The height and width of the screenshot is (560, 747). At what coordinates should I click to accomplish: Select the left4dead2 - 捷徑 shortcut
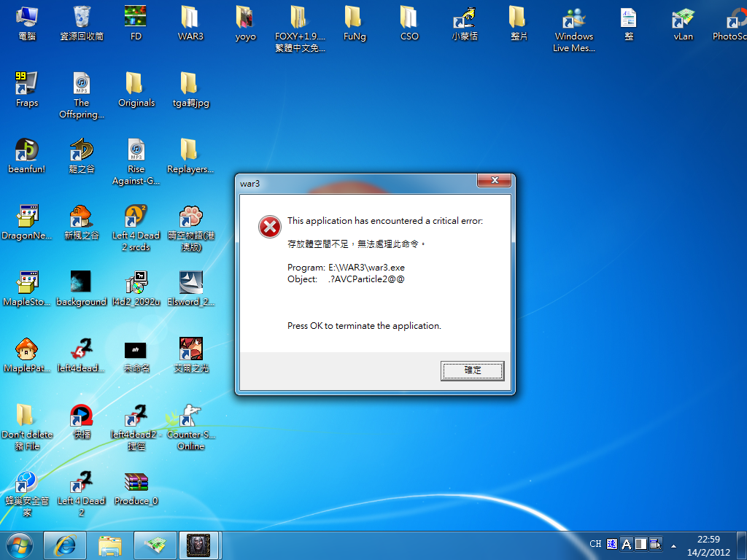[136, 427]
